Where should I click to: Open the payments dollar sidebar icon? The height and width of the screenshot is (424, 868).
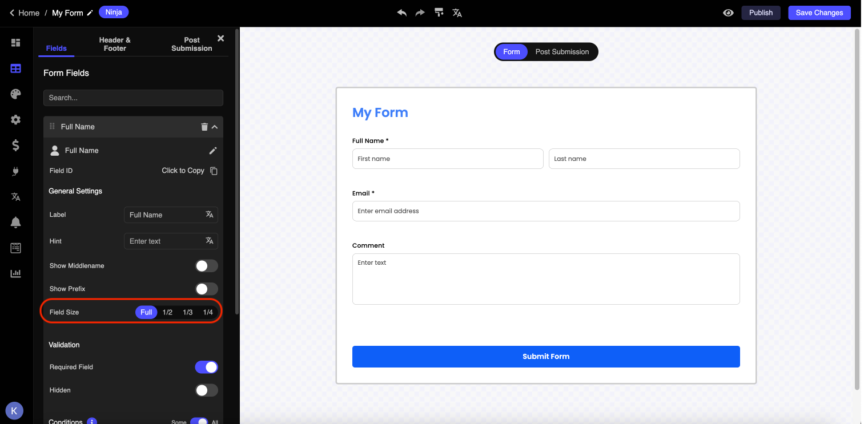pos(15,146)
